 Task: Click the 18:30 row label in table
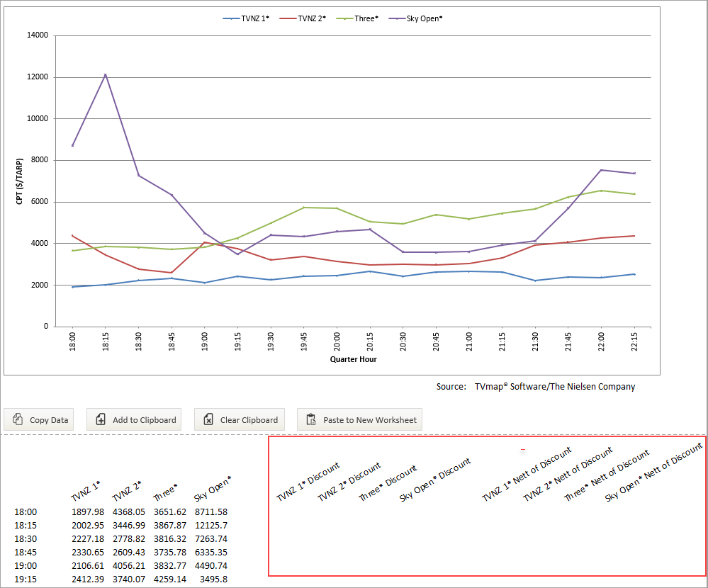(26, 539)
